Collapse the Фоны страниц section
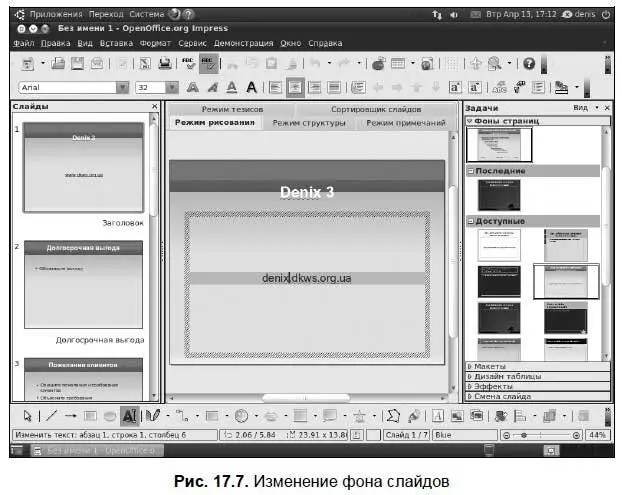 pos(470,121)
